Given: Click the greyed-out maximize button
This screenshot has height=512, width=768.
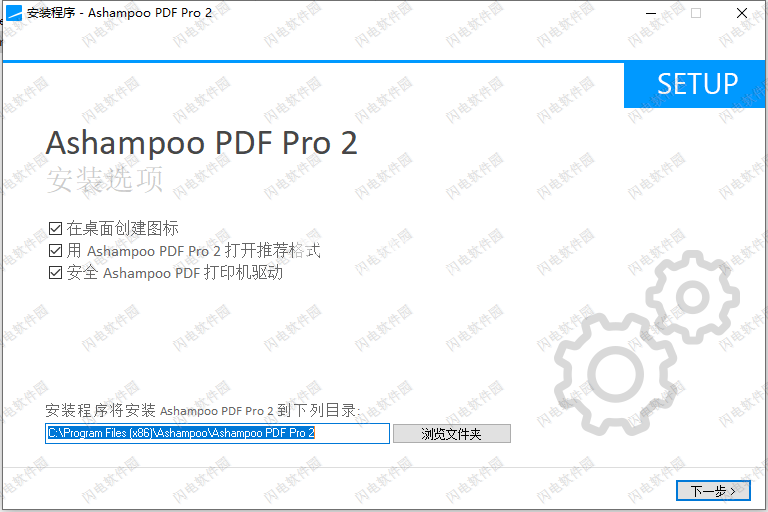Looking at the screenshot, I should tap(696, 13).
